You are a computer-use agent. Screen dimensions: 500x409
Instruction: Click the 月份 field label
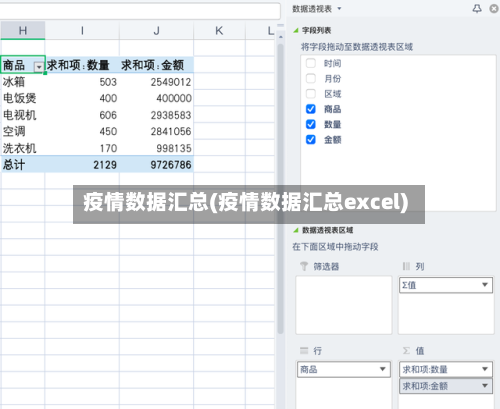tap(332, 78)
